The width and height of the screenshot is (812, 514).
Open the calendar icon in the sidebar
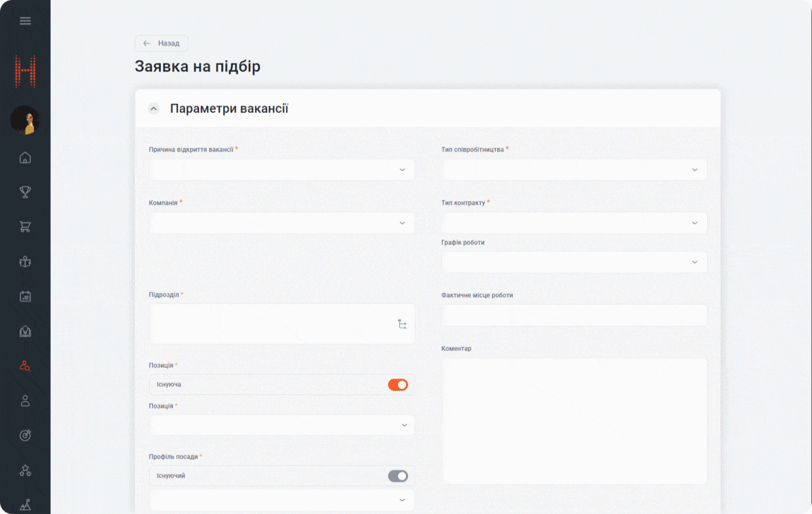[x=25, y=296]
